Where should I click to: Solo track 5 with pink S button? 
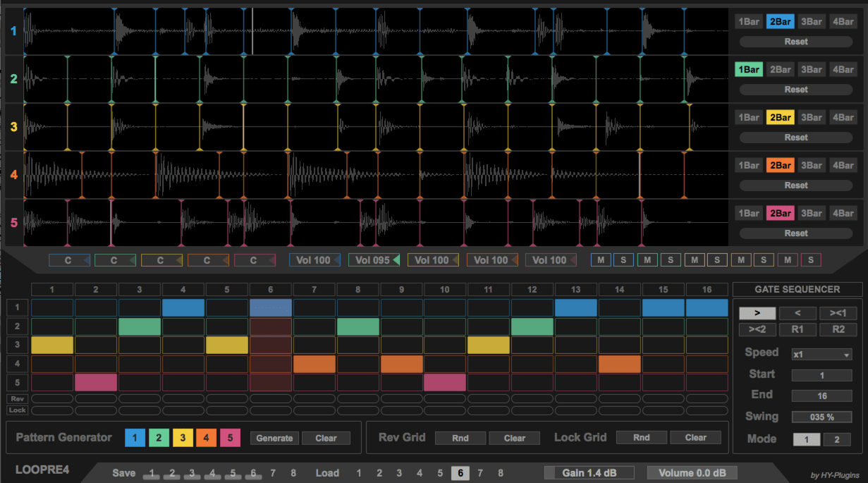click(x=810, y=260)
